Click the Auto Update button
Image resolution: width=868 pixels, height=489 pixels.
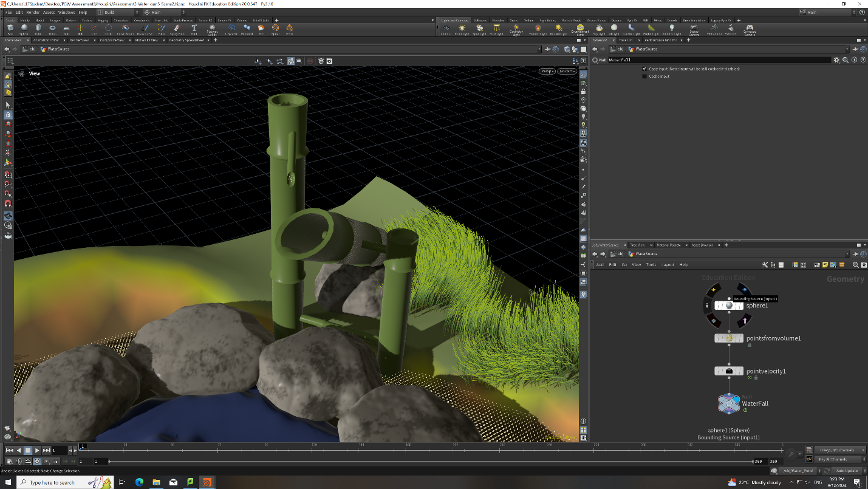coord(846,471)
